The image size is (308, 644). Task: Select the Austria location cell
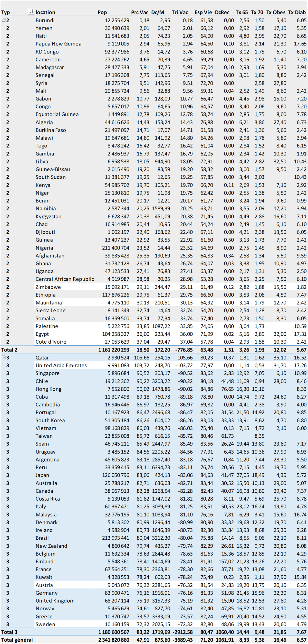pyautogui.click(x=44, y=585)
